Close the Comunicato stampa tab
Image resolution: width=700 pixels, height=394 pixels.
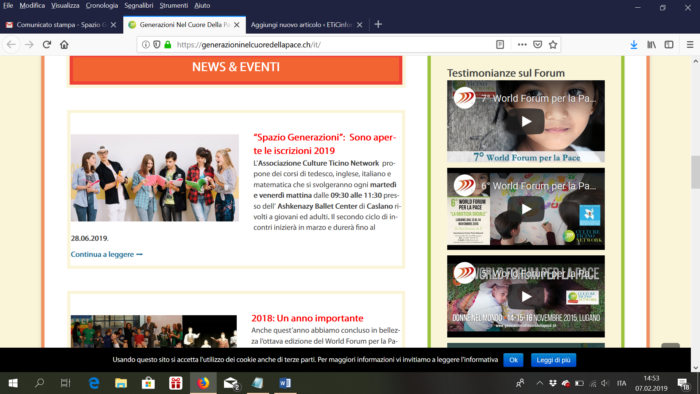(113, 25)
